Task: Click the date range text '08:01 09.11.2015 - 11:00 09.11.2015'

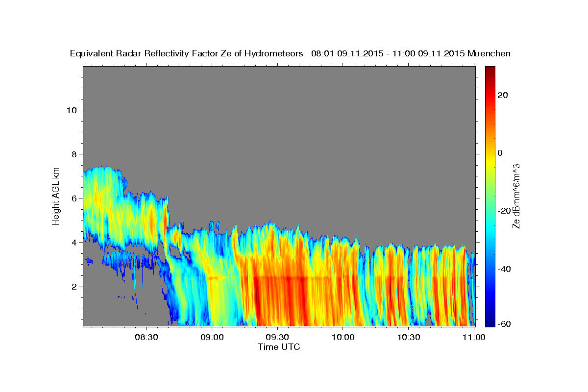Action: click(x=388, y=53)
